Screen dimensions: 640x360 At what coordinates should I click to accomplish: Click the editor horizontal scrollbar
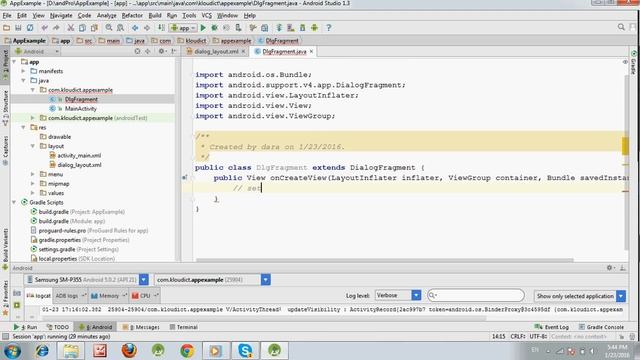[x=385, y=260]
